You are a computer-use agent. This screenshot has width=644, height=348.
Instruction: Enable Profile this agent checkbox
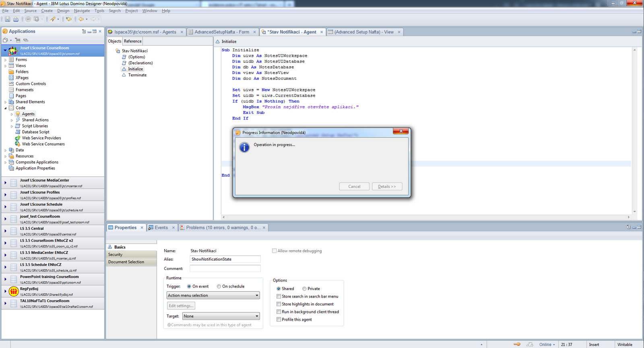(279, 319)
